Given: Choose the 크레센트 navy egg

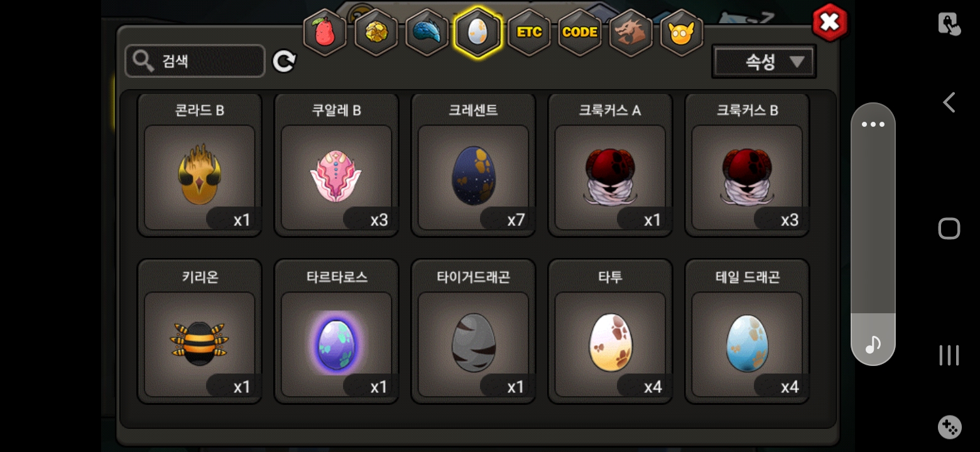Looking at the screenshot, I should tap(474, 165).
